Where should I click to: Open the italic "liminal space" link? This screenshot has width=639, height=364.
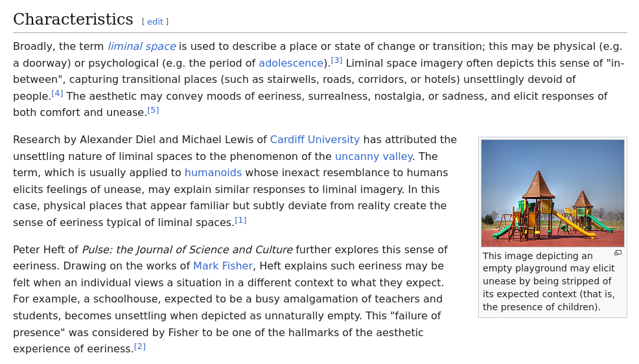coord(141,47)
